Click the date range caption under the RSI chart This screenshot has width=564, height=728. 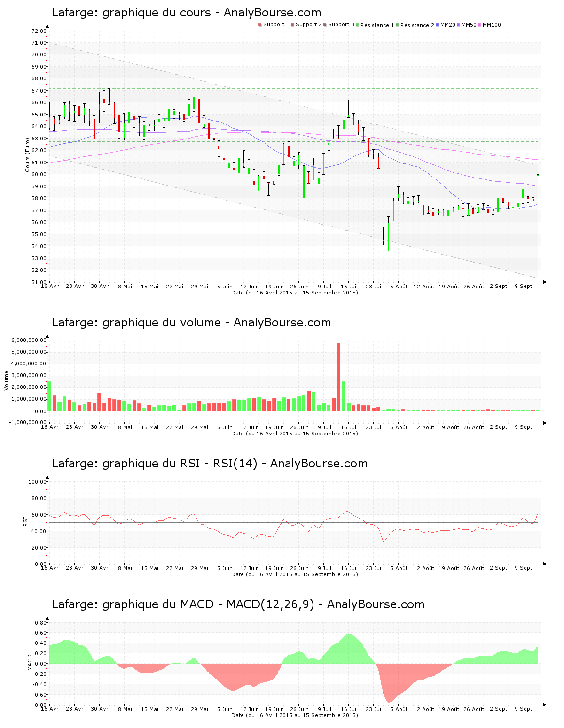pyautogui.click(x=295, y=574)
